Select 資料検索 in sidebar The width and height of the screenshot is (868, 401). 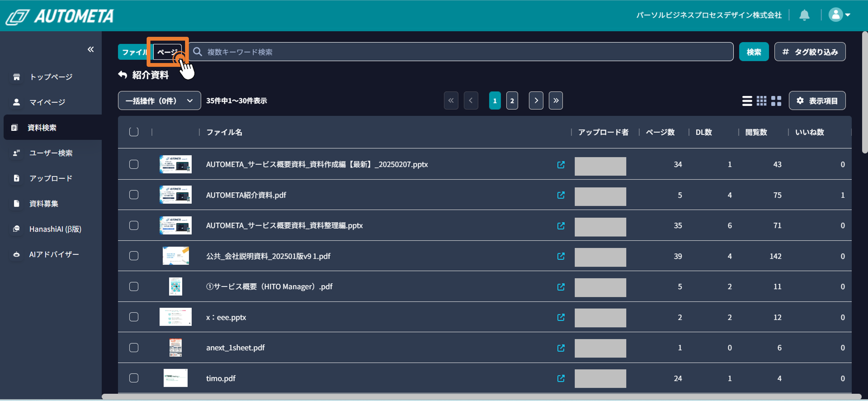pyautogui.click(x=53, y=127)
